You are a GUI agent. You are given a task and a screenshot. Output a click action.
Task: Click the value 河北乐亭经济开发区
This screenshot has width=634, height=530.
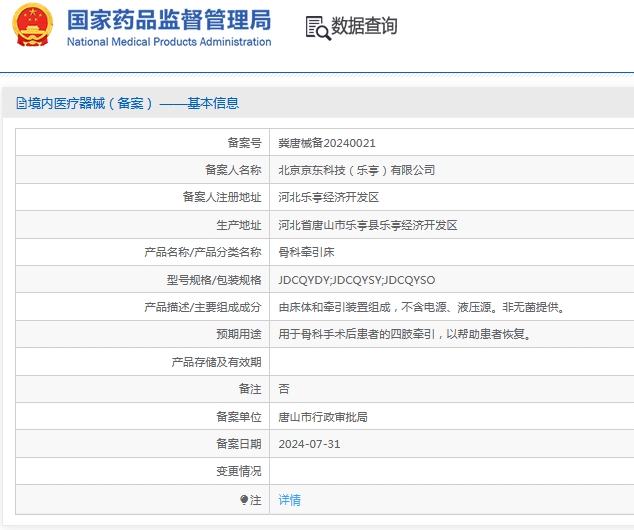(x=328, y=197)
